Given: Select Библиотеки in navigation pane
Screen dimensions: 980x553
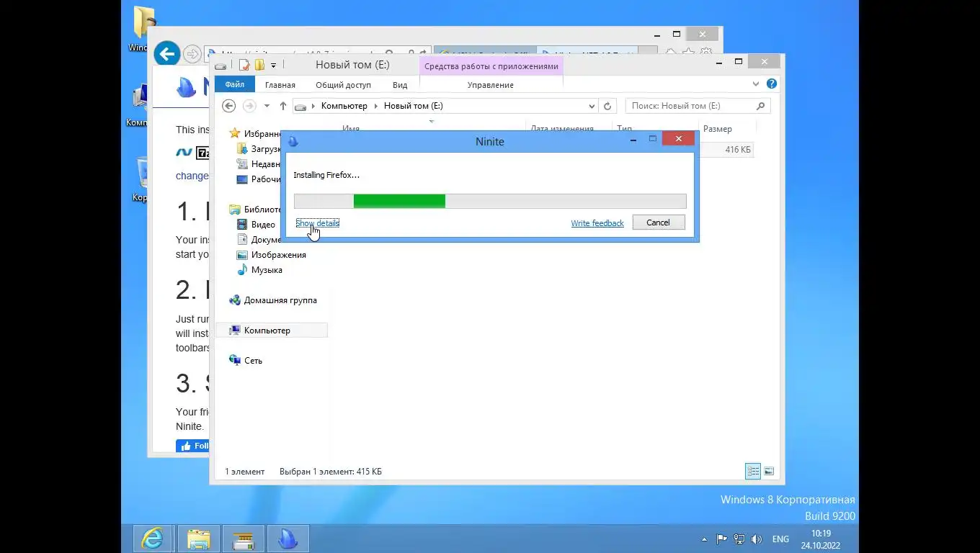Looking at the screenshot, I should [255, 210].
